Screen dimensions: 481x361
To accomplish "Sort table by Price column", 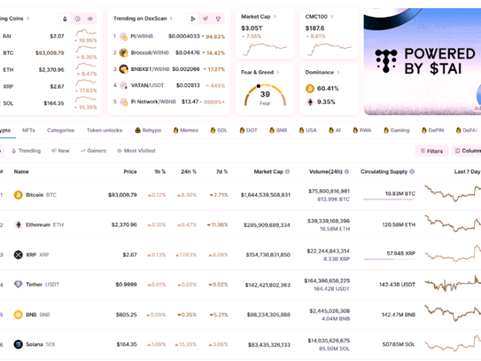I will tap(130, 172).
